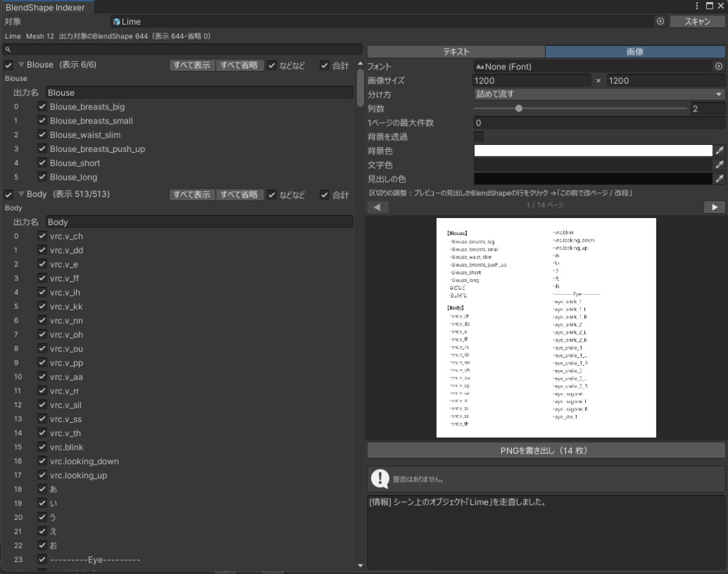728x574 pixels.
Task: Uncheck vrc.v_ch blendshape
Action: tap(42, 236)
